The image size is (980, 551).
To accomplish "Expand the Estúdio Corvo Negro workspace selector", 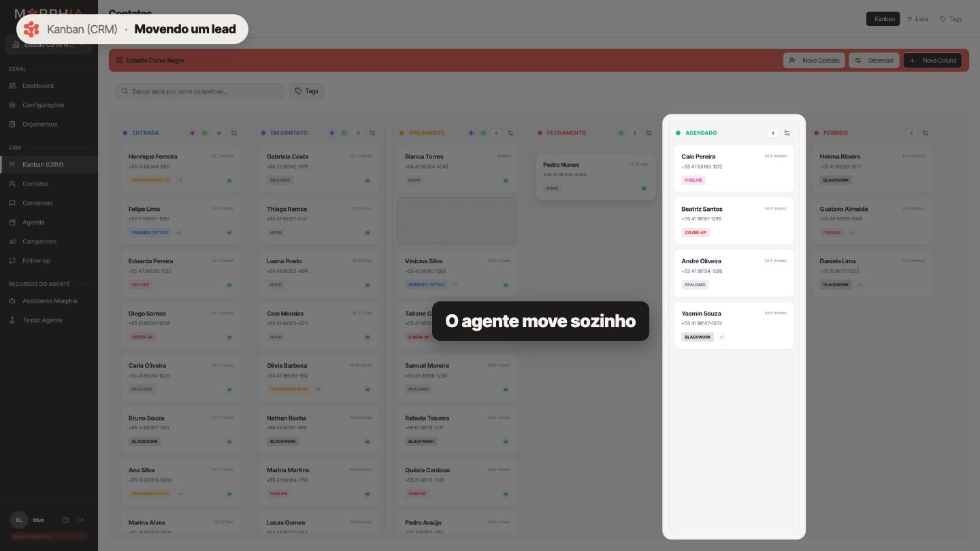I will [49, 45].
